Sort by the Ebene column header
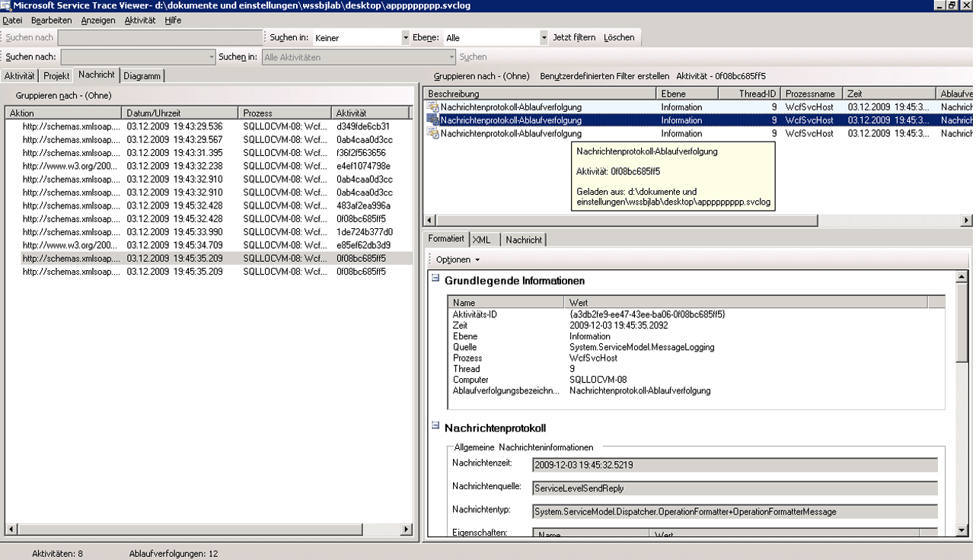The height and width of the screenshot is (560, 976). (x=687, y=94)
